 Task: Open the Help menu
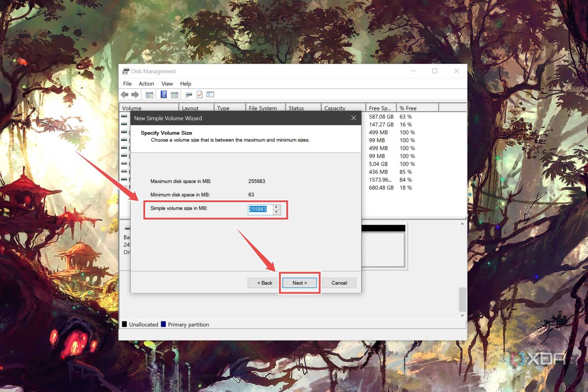coord(186,84)
